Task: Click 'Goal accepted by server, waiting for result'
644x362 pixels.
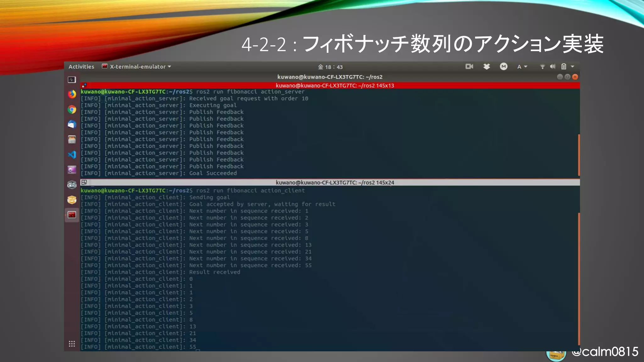Action: [x=262, y=204]
